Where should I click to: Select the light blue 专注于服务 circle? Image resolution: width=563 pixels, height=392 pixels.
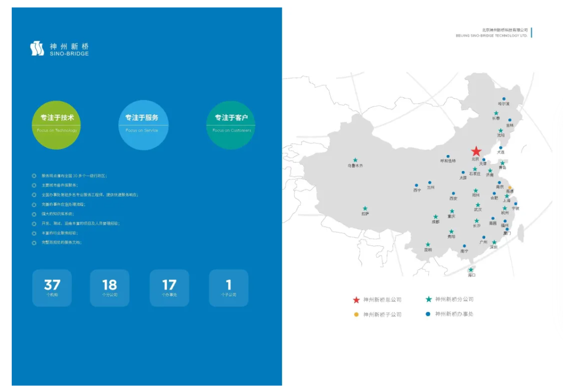pyautogui.click(x=142, y=125)
